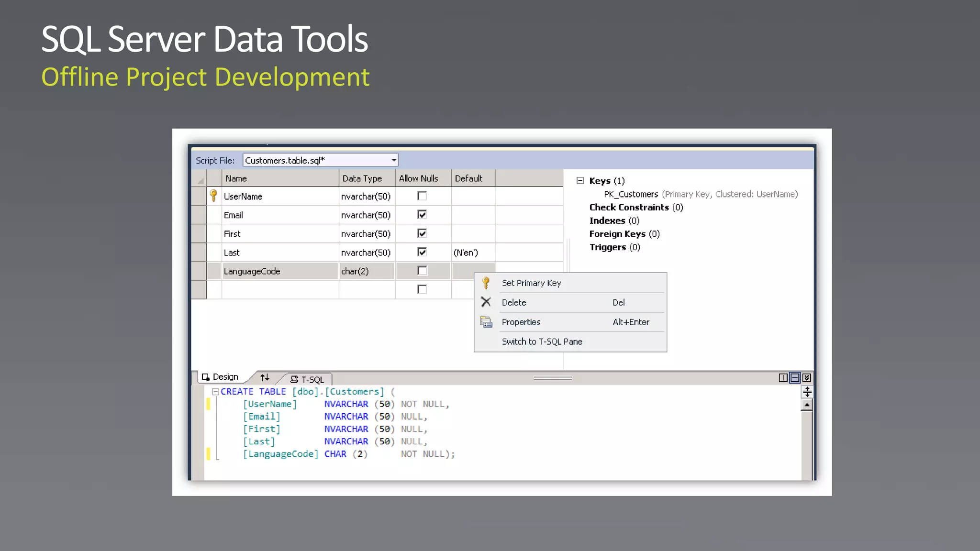Select the LanguageCode row header
The width and height of the screenshot is (980, 551).
tap(199, 271)
